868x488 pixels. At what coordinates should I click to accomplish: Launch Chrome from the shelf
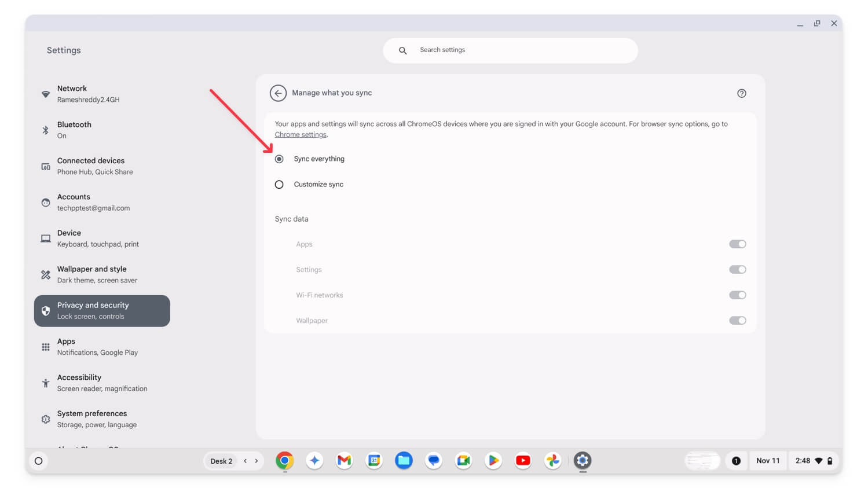(284, 461)
